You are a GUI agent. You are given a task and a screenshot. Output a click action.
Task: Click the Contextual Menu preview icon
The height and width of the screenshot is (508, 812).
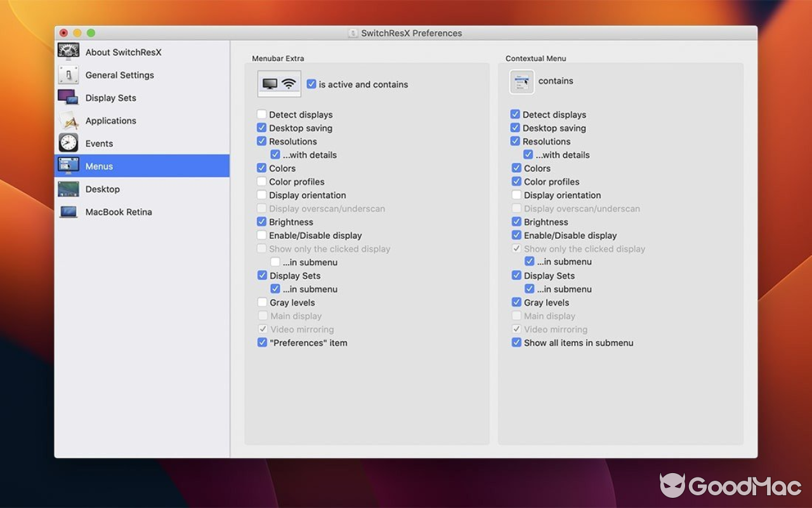click(x=521, y=81)
